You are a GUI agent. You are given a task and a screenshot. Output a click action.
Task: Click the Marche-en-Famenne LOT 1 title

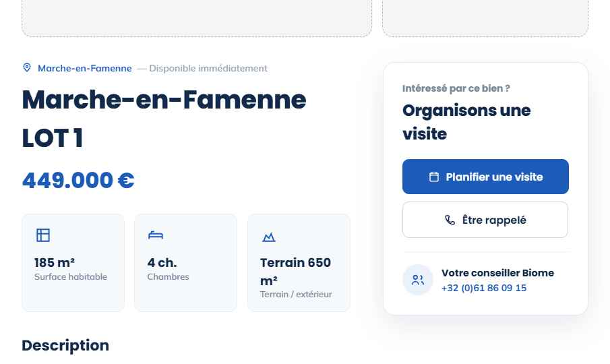[x=164, y=119]
